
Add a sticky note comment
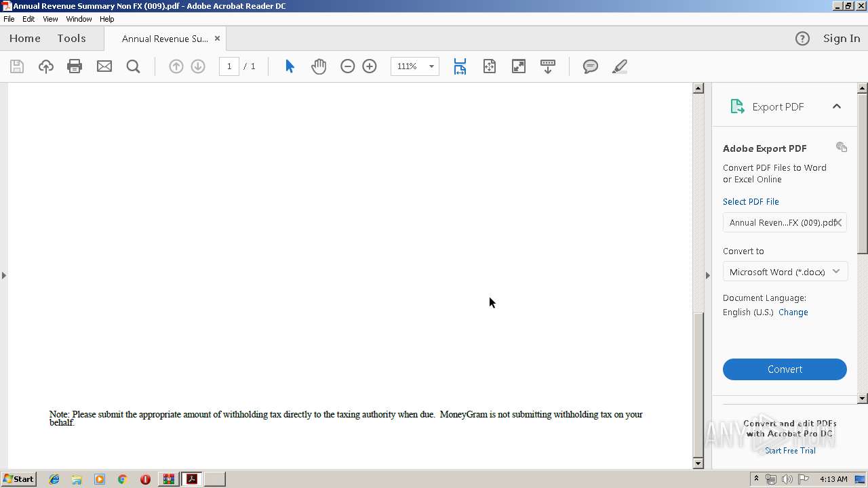[591, 66]
